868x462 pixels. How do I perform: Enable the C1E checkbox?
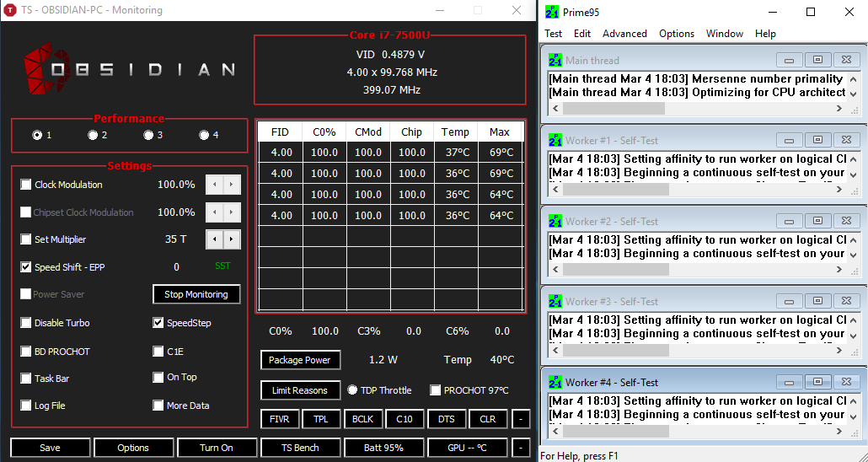[x=158, y=352]
